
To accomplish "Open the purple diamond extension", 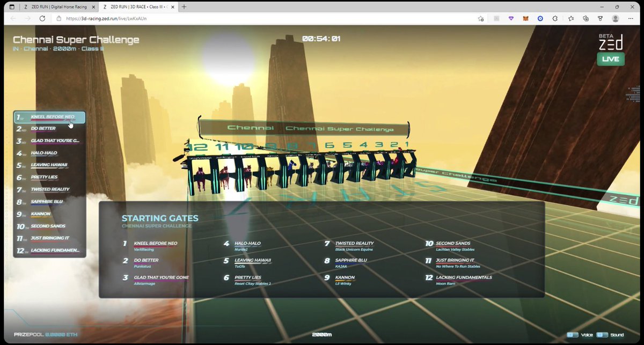I will pyautogui.click(x=511, y=18).
